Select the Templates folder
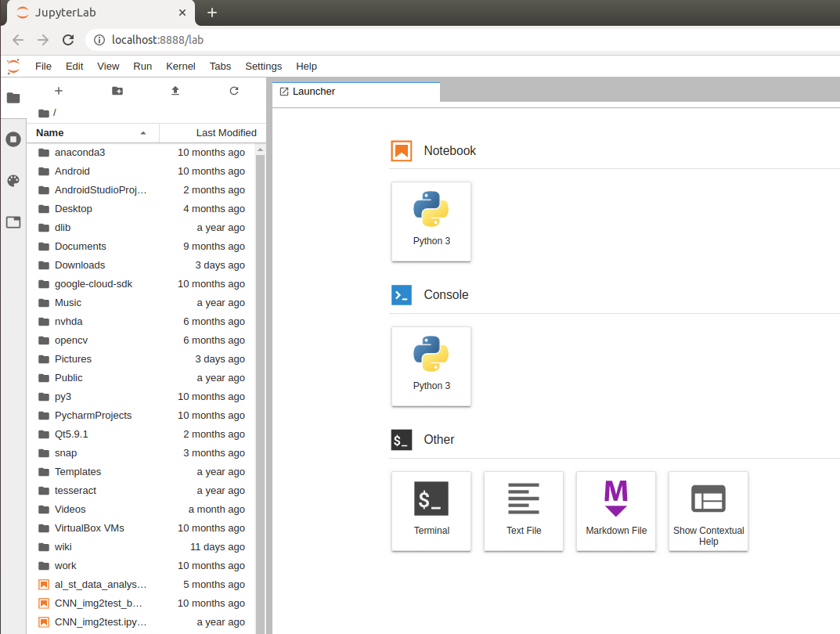Viewport: 840px width, 634px height. (x=142, y=472)
